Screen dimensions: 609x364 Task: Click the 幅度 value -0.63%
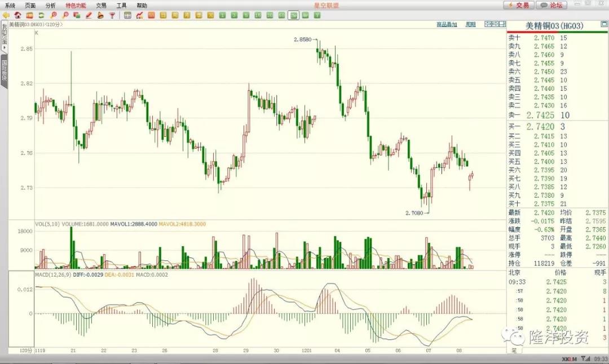click(544, 230)
